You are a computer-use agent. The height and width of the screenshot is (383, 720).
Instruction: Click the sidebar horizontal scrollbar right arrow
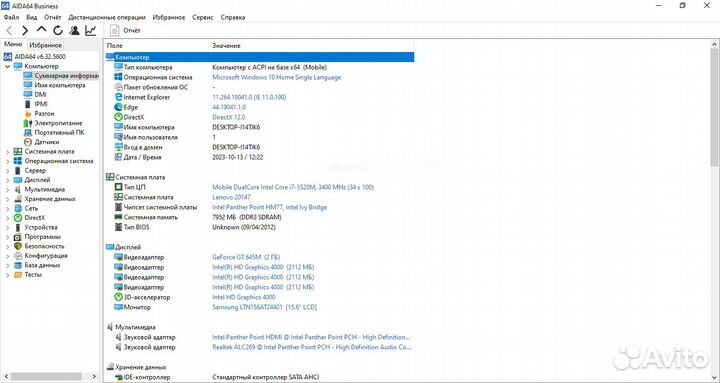pyautogui.click(x=94, y=376)
